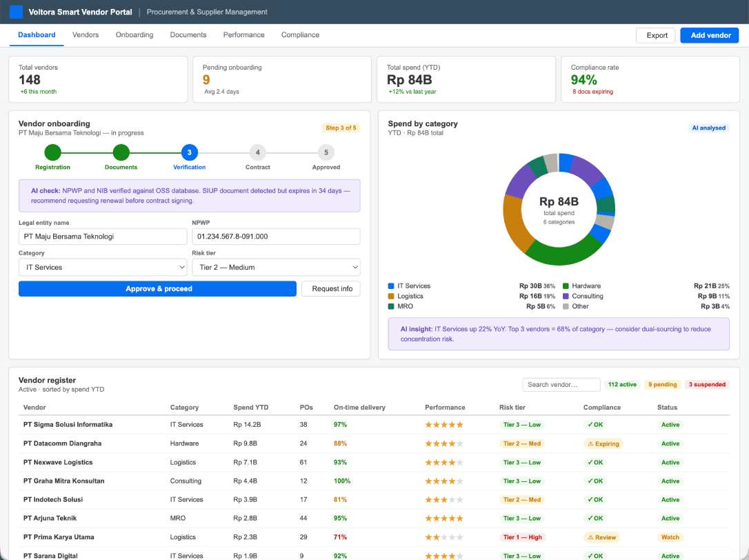
Task: Click PT Sigma's OK compliance badge
Action: click(x=595, y=425)
